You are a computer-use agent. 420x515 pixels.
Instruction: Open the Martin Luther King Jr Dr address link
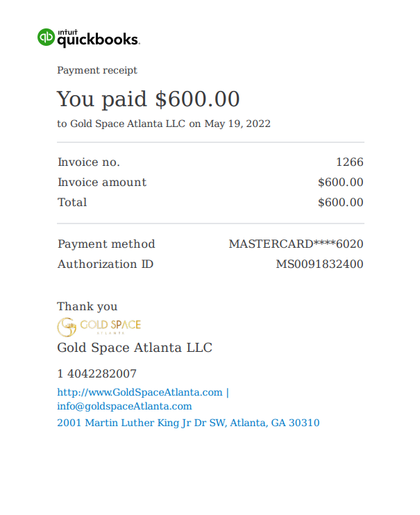pyautogui.click(x=188, y=423)
